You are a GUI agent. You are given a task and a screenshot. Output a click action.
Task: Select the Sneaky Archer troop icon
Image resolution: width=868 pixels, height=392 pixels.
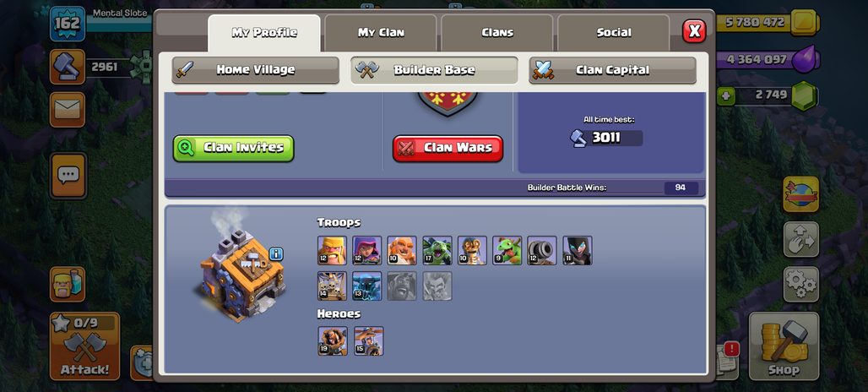367,250
